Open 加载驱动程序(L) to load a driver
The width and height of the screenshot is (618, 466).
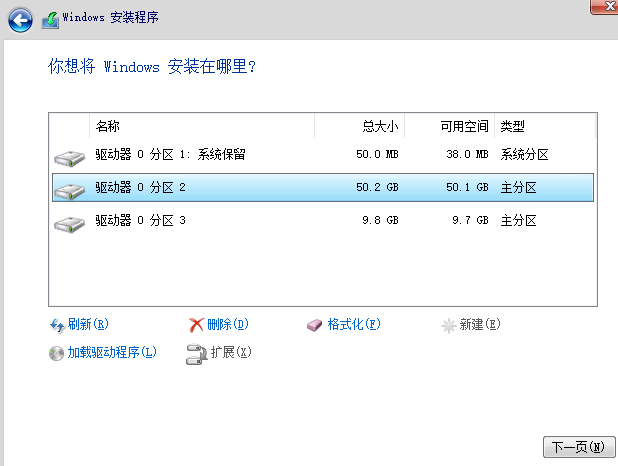[x=112, y=353]
